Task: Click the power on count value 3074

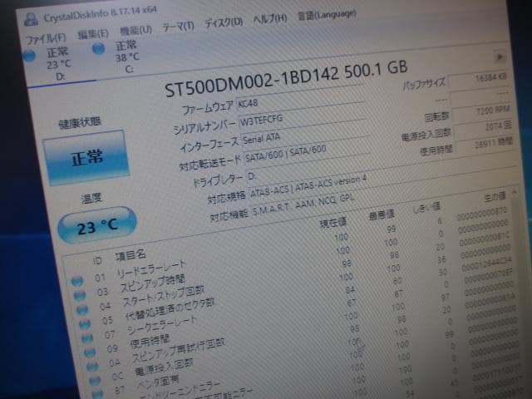Action: coord(484,128)
